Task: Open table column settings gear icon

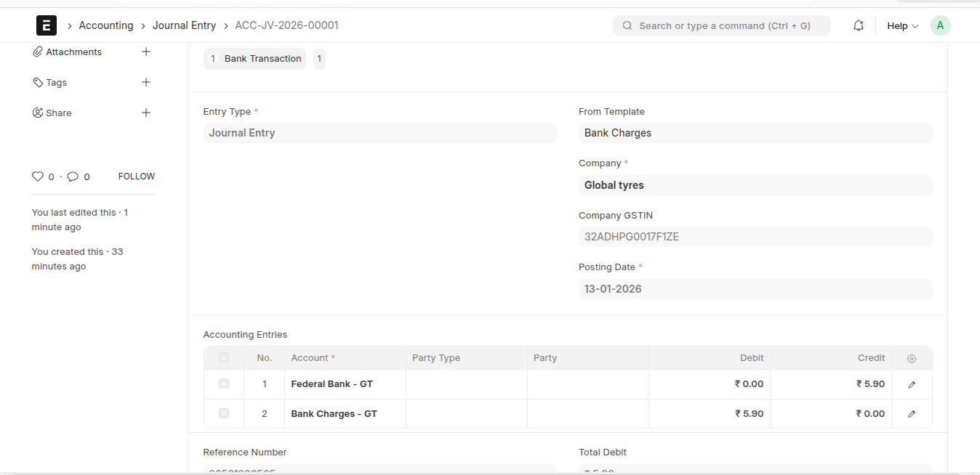Action: click(x=912, y=358)
